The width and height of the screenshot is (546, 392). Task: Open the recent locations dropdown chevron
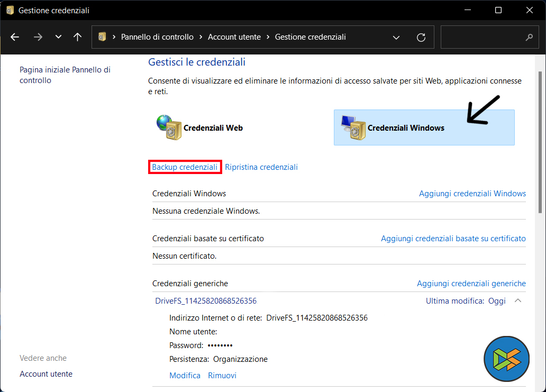pos(58,37)
